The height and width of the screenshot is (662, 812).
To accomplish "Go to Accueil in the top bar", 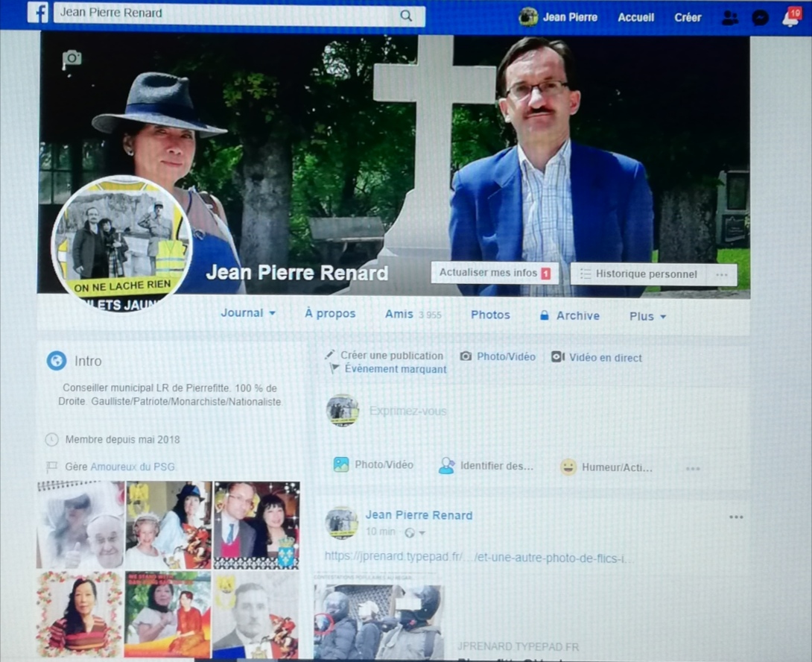I will 636,18.
